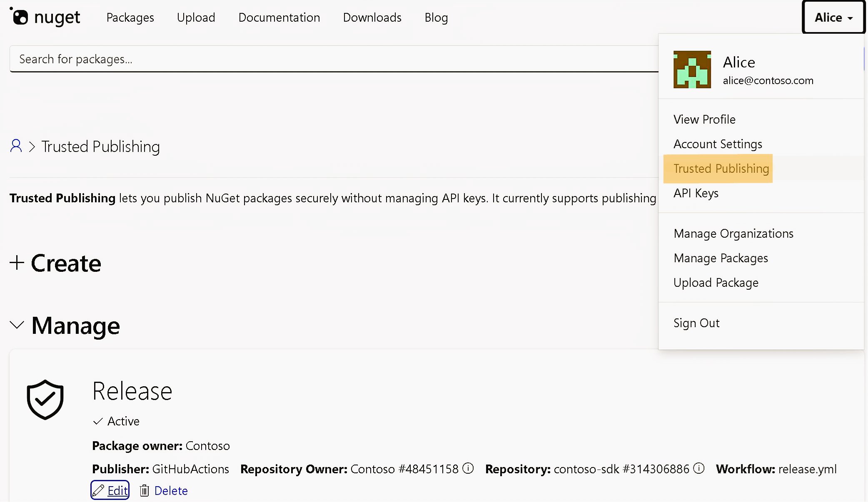Click Alice's avatar image in the menu
Image resolution: width=868 pixels, height=502 pixels.
(x=692, y=69)
